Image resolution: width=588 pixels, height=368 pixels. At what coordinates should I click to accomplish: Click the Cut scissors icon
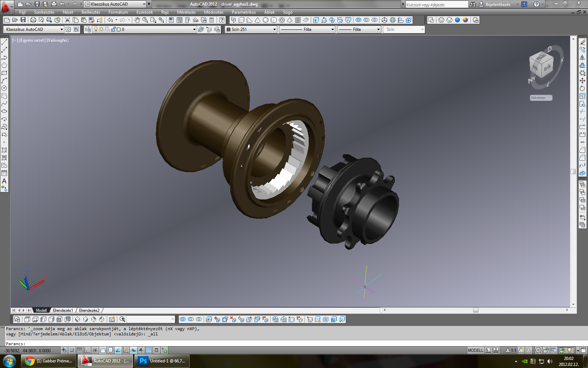[68, 20]
